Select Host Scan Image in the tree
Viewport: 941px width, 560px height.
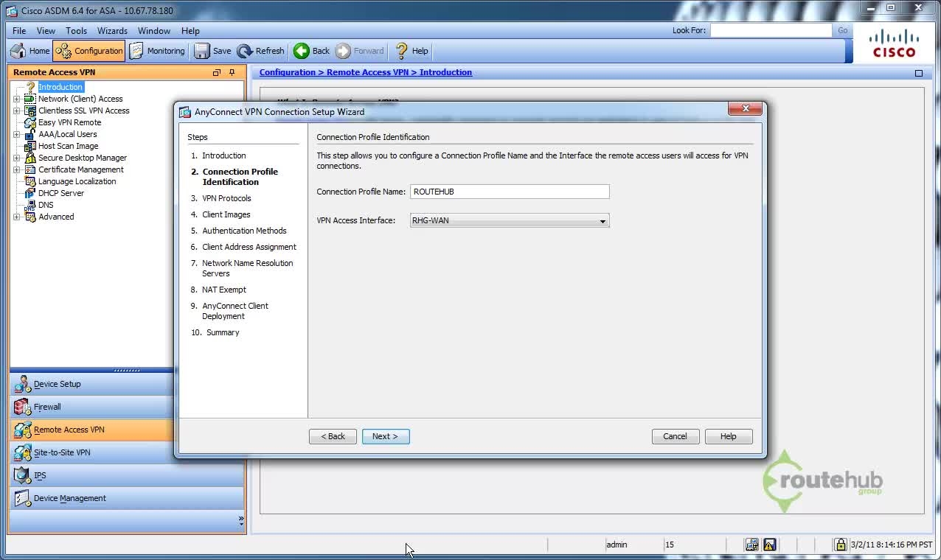[x=68, y=146]
